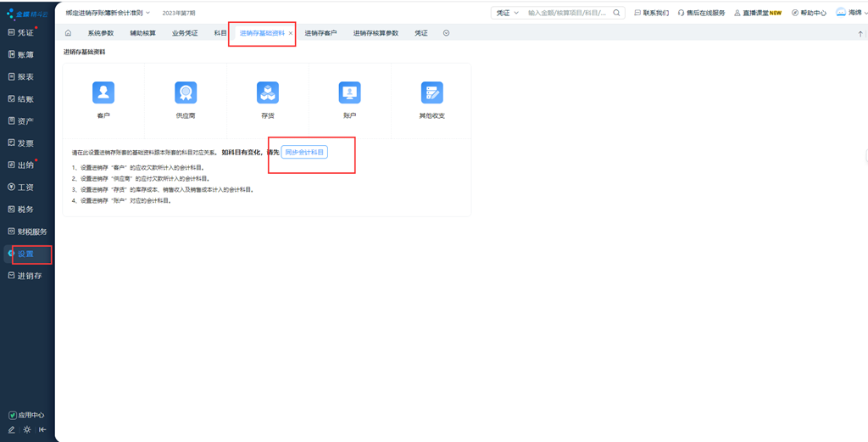Open 售后在线服务 link
Screen dimensions: 868x442
(x=701, y=13)
